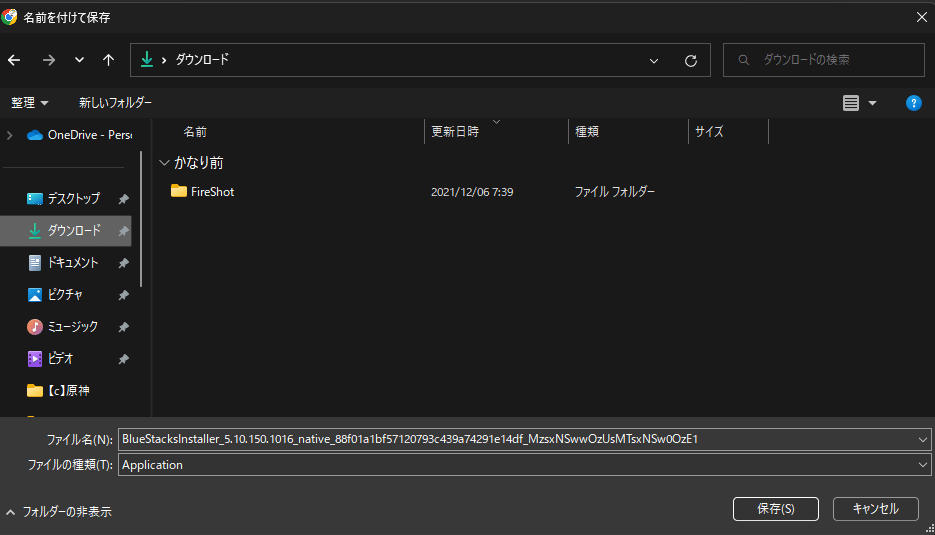This screenshot has height=535, width=935.
Task: Close the 名前を付けて保存 dialog
Action: [x=921, y=17]
